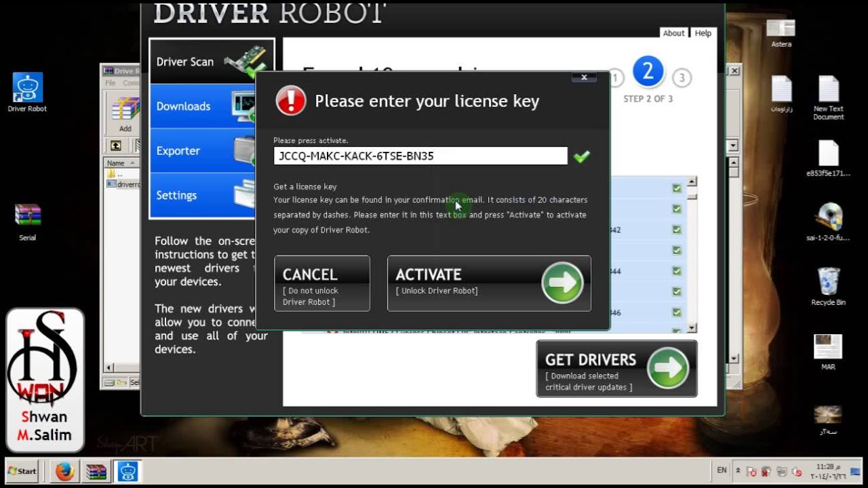This screenshot has height=488, width=868.
Task: Toggle the checkbox on row ending 44
Action: (677, 271)
